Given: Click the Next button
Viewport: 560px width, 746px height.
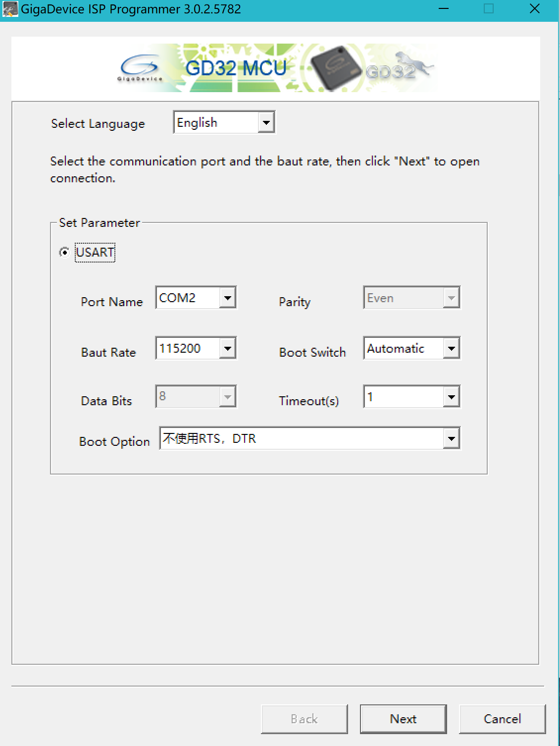Looking at the screenshot, I should tap(403, 719).
